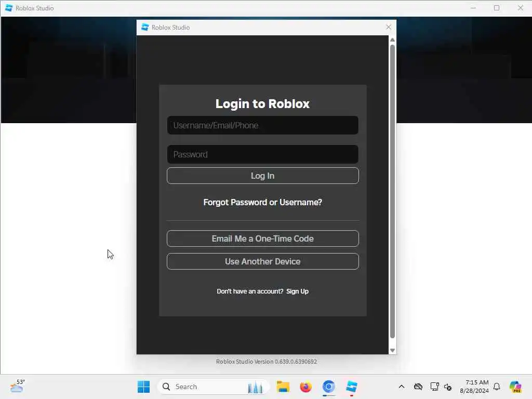
Task: Show hidden system tray icons
Action: coord(402,387)
